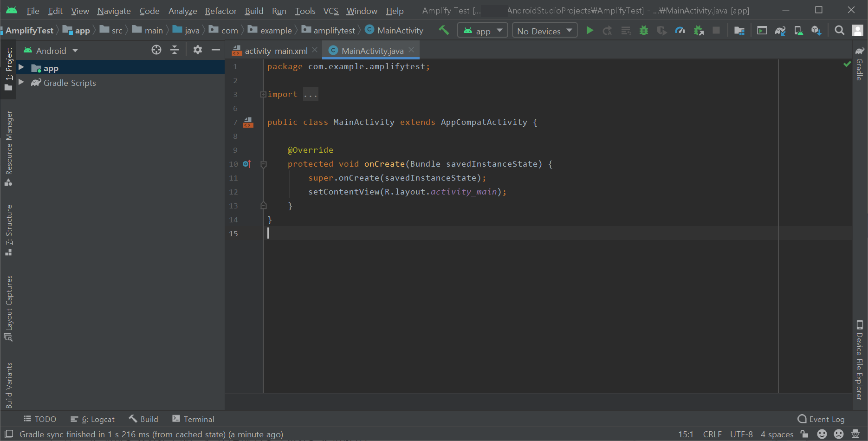Screen dimensions: 868x441
Task: Open the No Devices dropdown
Action: 544,31
